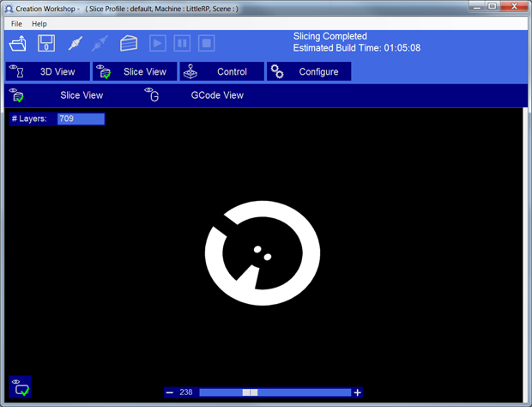This screenshot has width=532, height=407.
Task: Click the greyed-out disconnect plug icon
Action: point(100,44)
